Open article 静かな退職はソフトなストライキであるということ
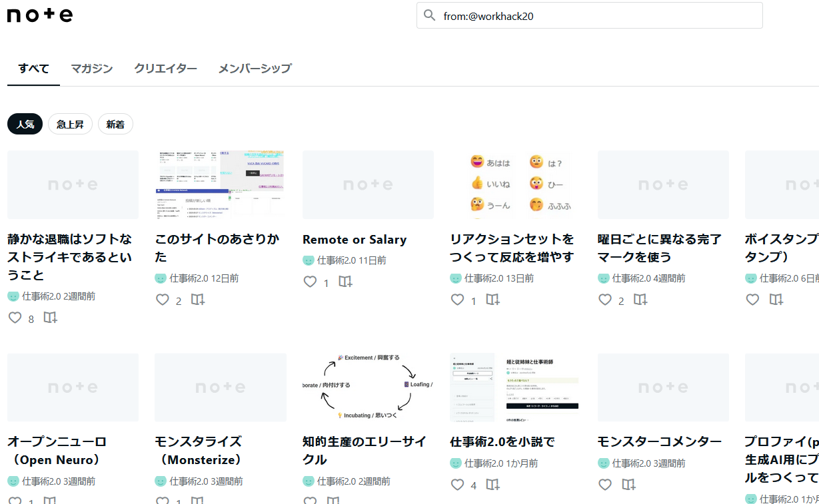This screenshot has height=504, width=819. [x=70, y=257]
